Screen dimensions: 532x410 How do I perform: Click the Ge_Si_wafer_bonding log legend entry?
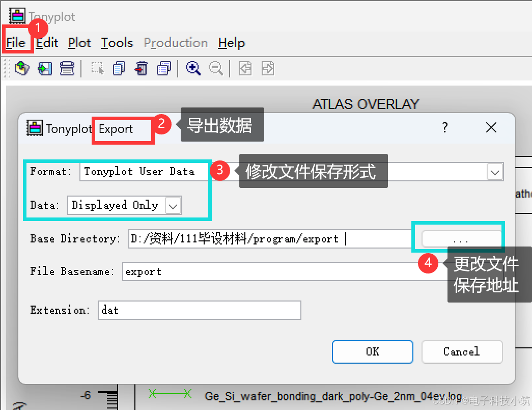tap(333, 396)
